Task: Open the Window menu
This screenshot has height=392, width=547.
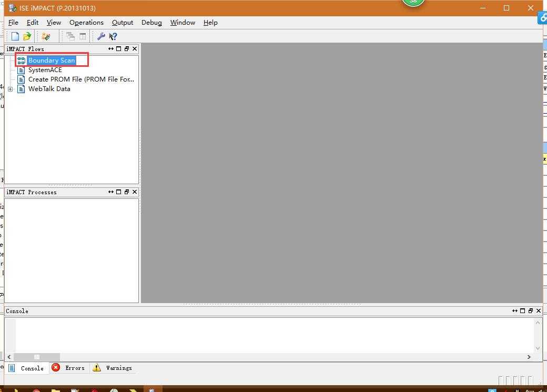Action: click(x=183, y=23)
